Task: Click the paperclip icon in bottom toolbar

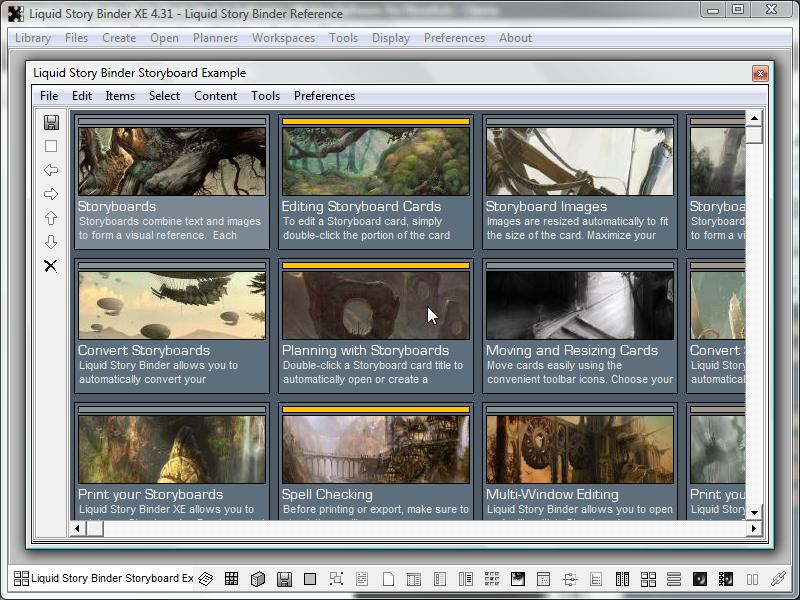Action: pos(777,579)
